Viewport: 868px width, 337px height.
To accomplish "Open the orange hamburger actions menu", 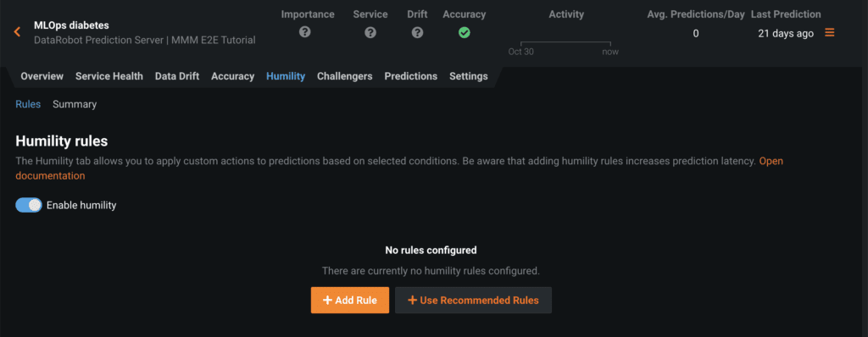I will tap(829, 33).
